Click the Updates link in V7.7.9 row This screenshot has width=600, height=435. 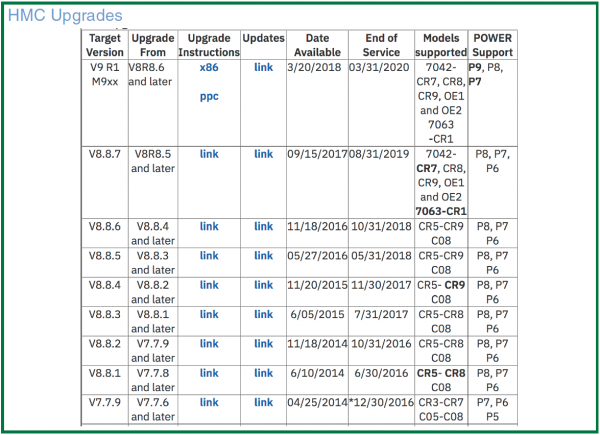click(263, 402)
